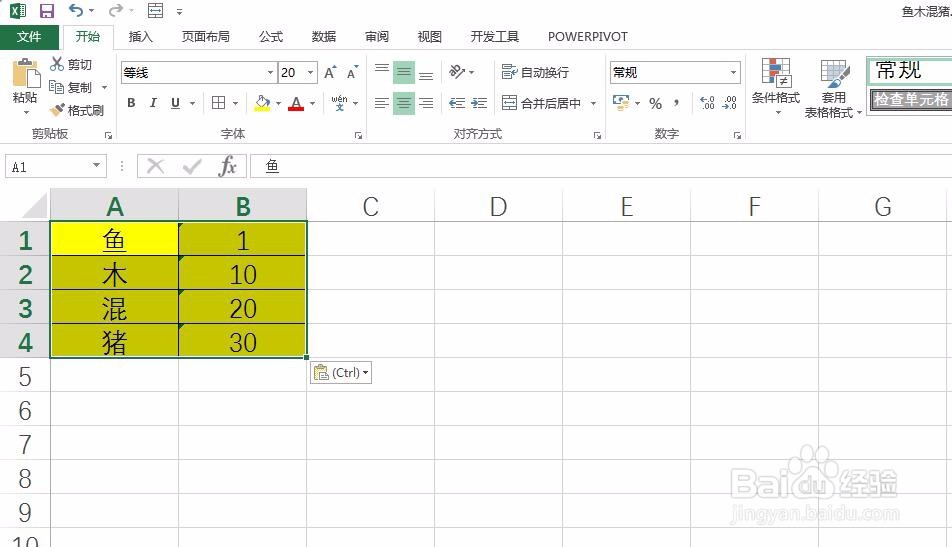Screen dimensions: 952x547
Task: Click the accounting number format icon
Action: point(620,102)
